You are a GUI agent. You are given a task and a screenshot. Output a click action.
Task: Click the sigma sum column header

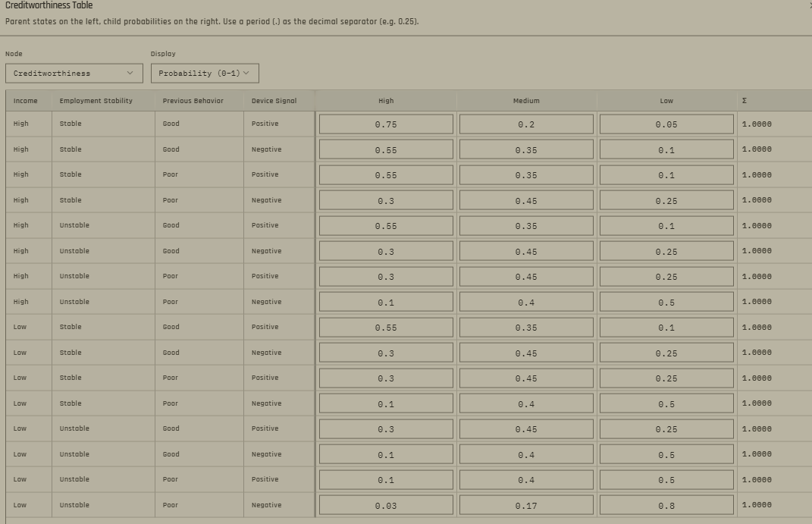pos(745,100)
